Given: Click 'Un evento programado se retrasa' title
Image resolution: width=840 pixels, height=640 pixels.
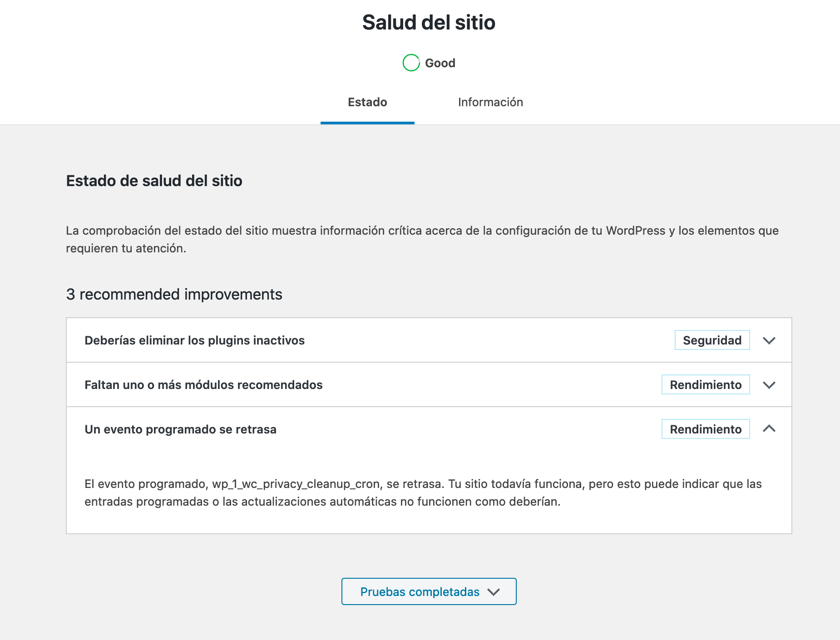Looking at the screenshot, I should pyautogui.click(x=180, y=429).
